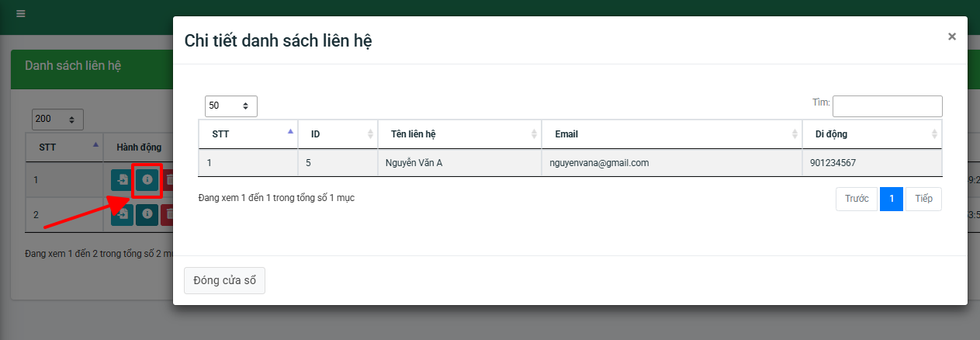This screenshot has height=340, width=980.
Task: Click red delete icon in row 2
Action: coord(168,214)
